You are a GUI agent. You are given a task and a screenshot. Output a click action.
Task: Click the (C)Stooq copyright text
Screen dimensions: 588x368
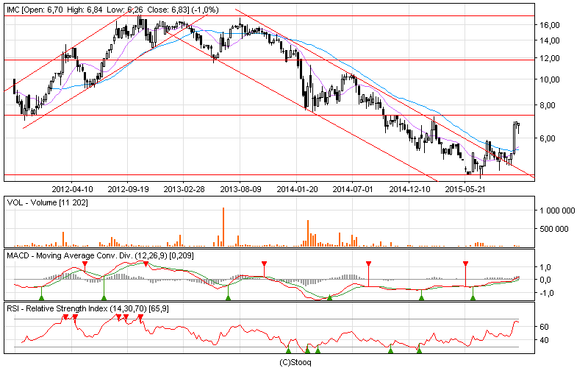pyautogui.click(x=295, y=362)
